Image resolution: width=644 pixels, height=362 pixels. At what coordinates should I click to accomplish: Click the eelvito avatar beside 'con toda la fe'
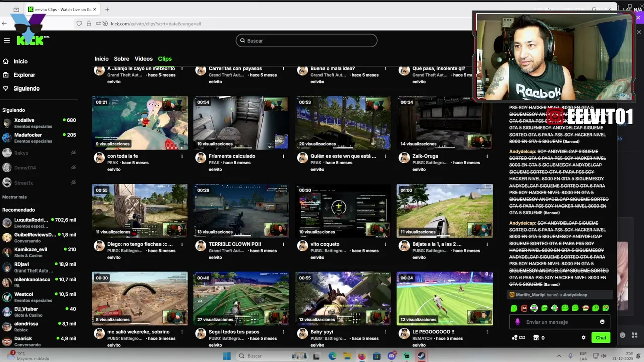click(x=99, y=158)
